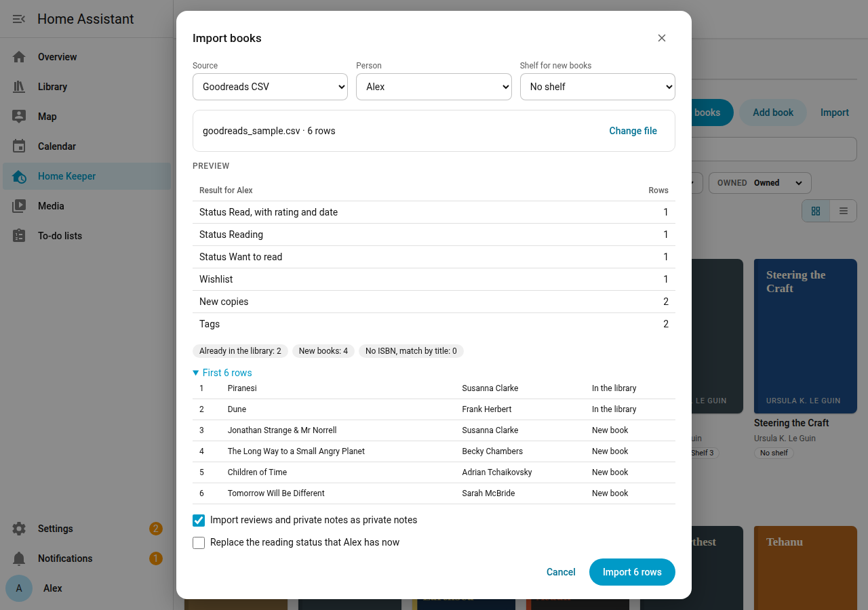Screen dimensions: 868x610
Task: Click the Settings badge showing 2
Action: point(156,529)
